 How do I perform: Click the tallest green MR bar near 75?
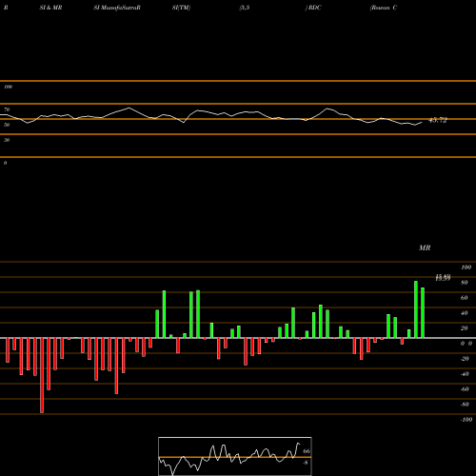tap(416, 309)
